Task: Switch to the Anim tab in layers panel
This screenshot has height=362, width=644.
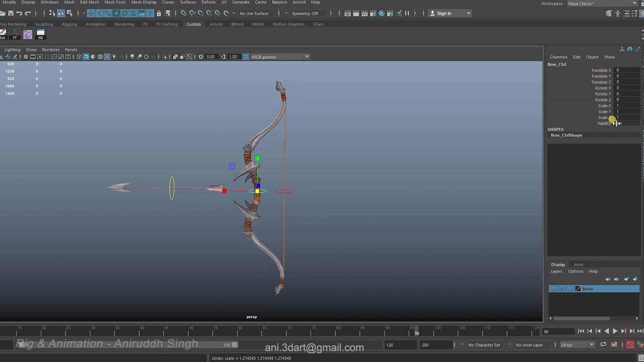Action: (x=579, y=264)
